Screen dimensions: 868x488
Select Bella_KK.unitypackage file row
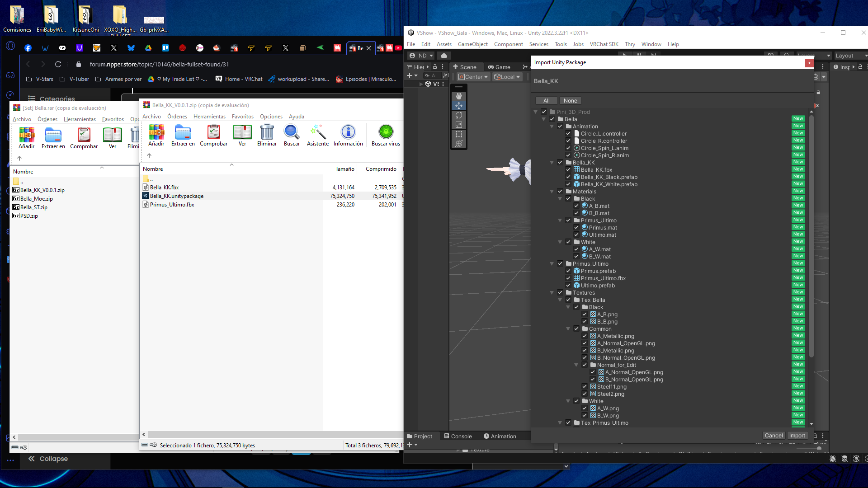271,196
